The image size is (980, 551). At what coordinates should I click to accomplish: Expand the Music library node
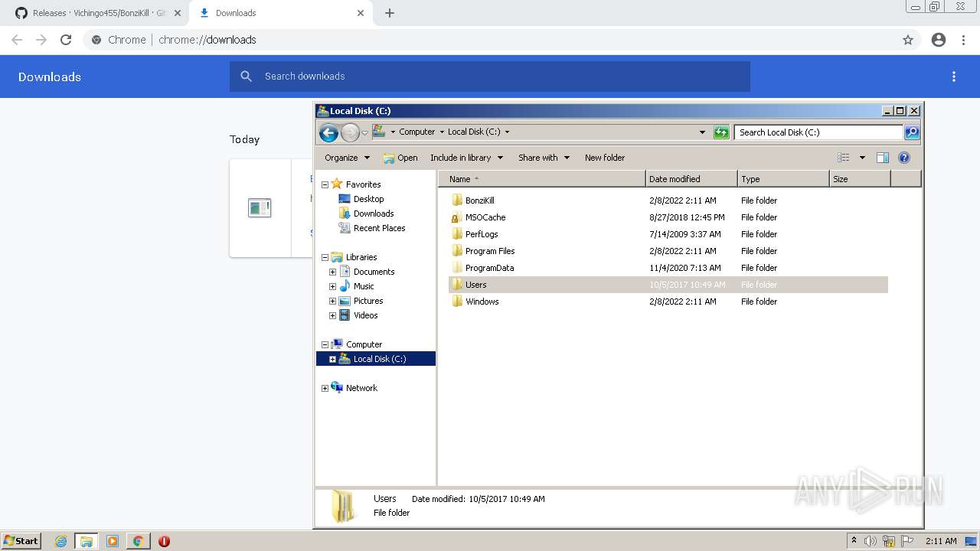click(332, 286)
